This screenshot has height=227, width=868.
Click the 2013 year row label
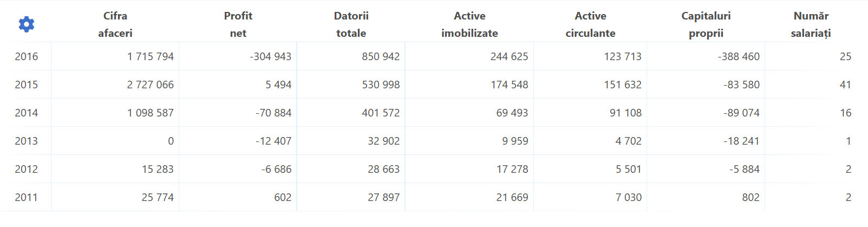click(27, 141)
